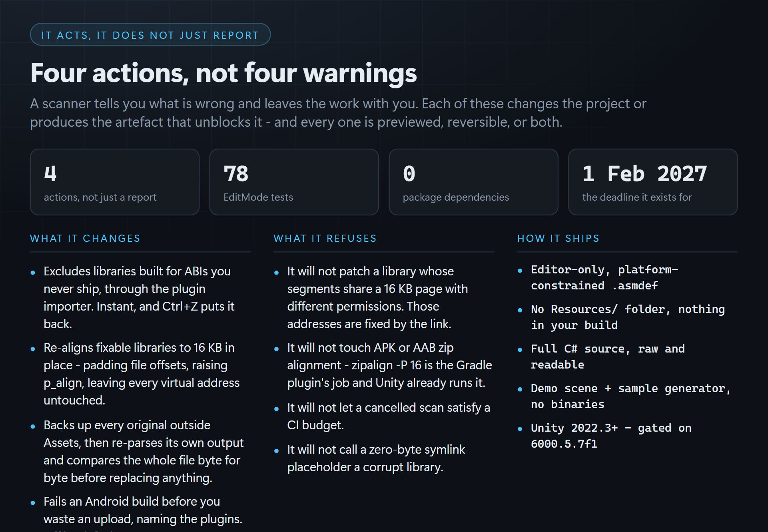Click the '4 actions, not just a report' card
The image size is (768, 532).
click(x=115, y=182)
